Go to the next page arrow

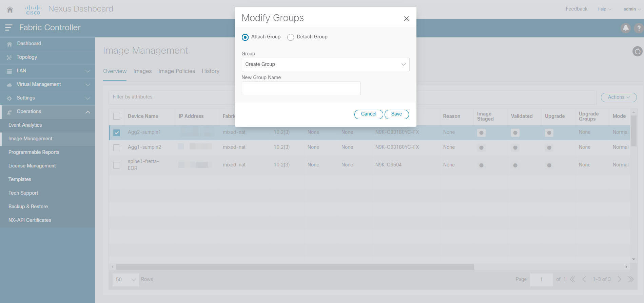(620, 279)
